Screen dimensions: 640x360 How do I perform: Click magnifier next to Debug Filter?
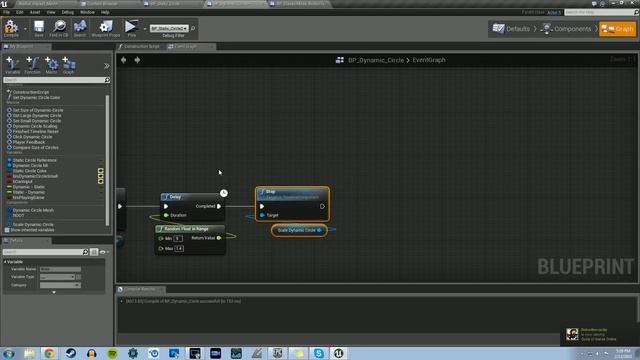click(193, 29)
